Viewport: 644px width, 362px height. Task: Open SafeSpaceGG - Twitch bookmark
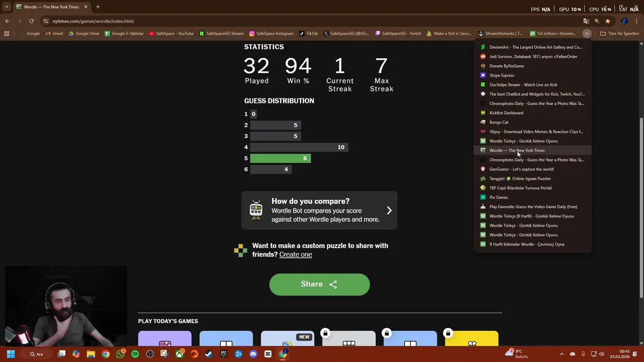(x=398, y=34)
